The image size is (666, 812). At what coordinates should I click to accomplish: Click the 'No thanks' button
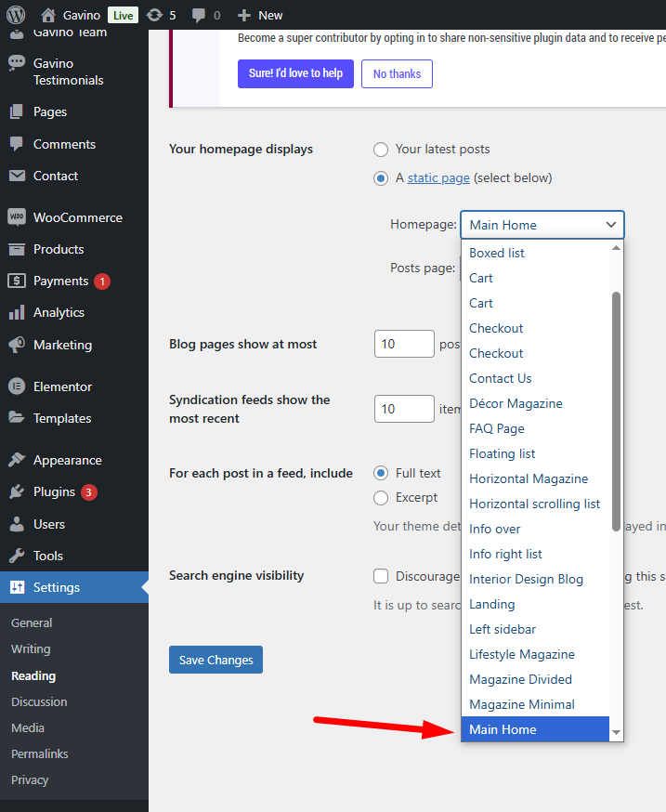(x=397, y=74)
